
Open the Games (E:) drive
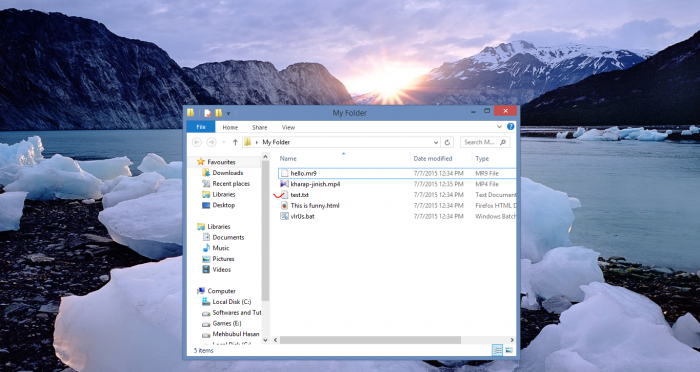pyautogui.click(x=227, y=323)
